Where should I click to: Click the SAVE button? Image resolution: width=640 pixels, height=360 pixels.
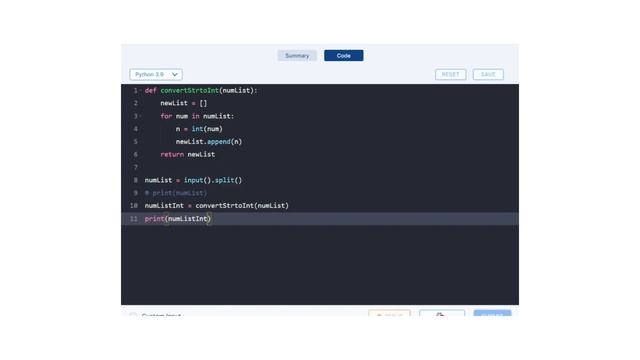coord(488,74)
